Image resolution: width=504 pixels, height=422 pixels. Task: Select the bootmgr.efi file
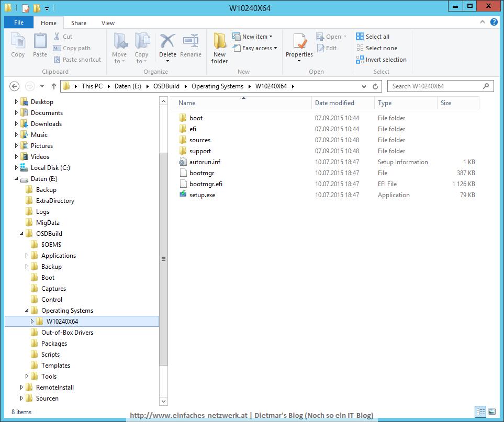point(206,184)
